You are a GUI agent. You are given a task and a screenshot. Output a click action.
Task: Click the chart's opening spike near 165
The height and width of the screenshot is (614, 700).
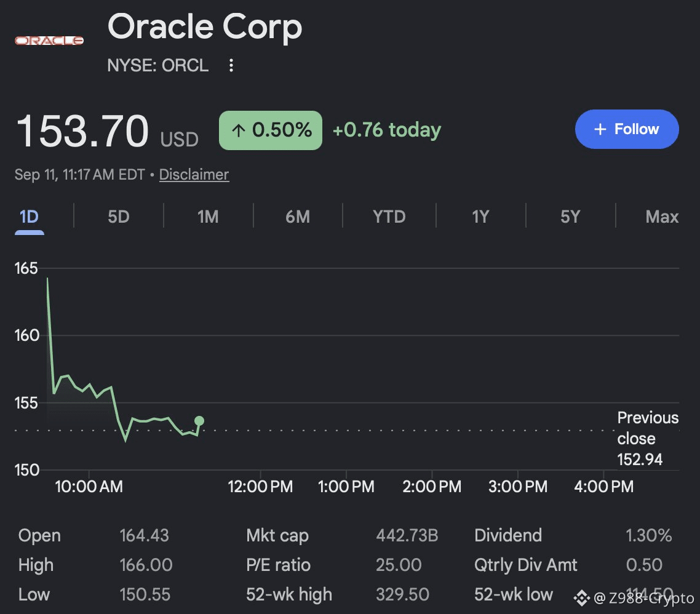[x=48, y=279]
